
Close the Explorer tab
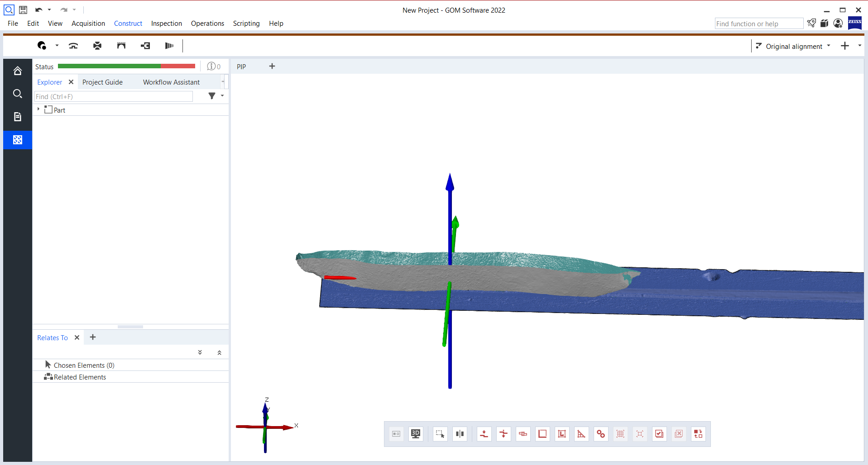pos(71,82)
